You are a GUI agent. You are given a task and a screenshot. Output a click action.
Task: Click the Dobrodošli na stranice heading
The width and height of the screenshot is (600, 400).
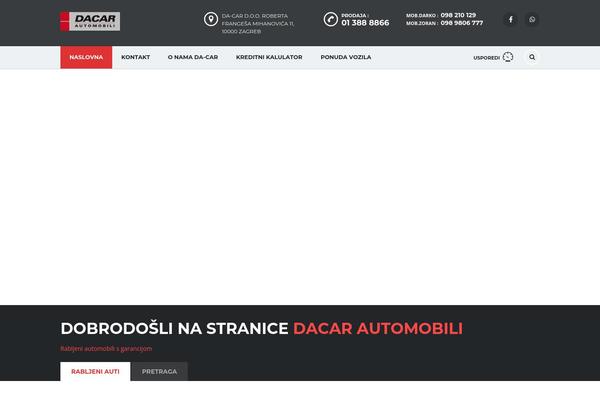click(262, 328)
